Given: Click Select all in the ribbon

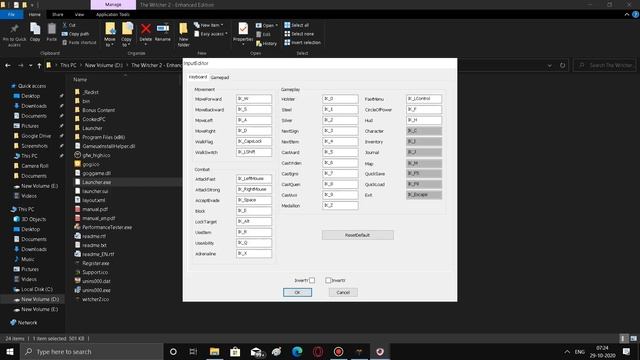Looking at the screenshot, I should (x=297, y=25).
